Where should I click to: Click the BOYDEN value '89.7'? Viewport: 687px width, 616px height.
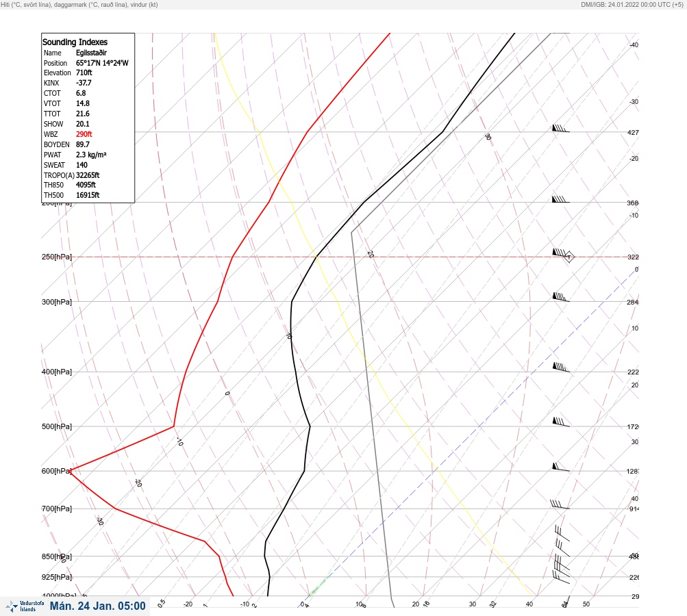(82, 144)
